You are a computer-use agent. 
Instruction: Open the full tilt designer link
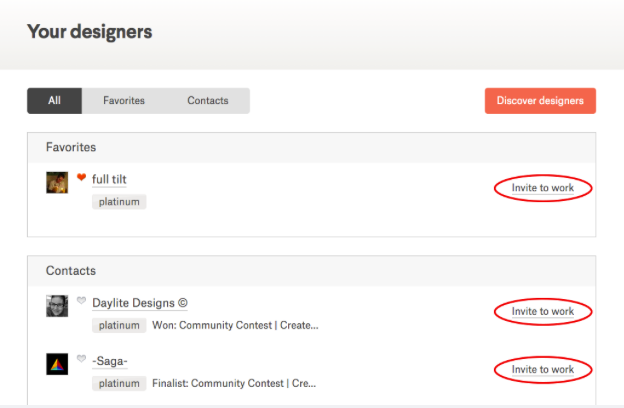point(109,180)
